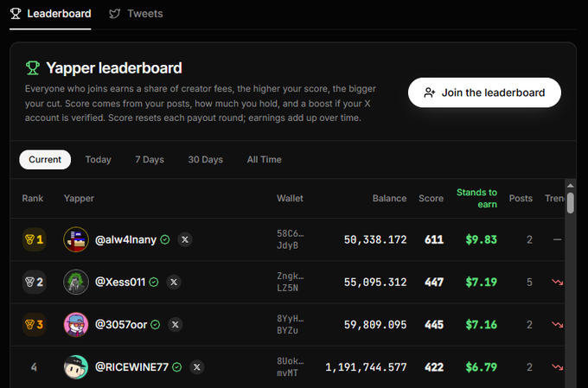Open X profile icon for @Xess011
Image resolution: width=588 pixels, height=388 pixels.
coord(174,282)
